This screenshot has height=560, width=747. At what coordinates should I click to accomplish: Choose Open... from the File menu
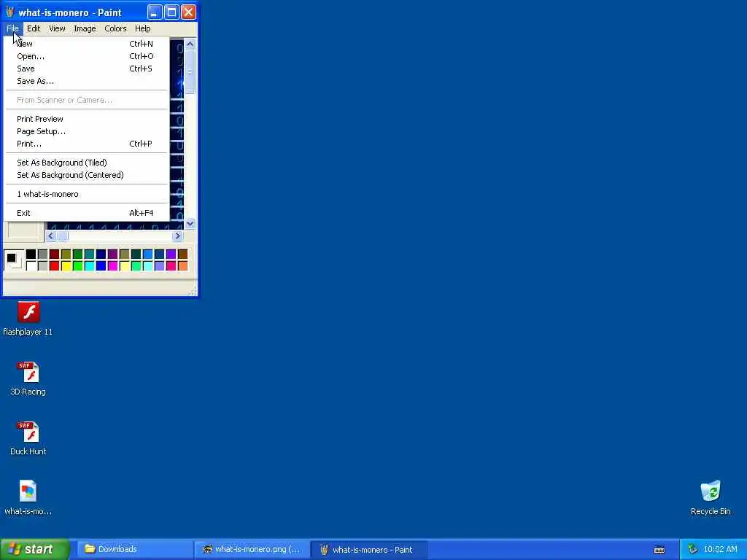pos(87,56)
